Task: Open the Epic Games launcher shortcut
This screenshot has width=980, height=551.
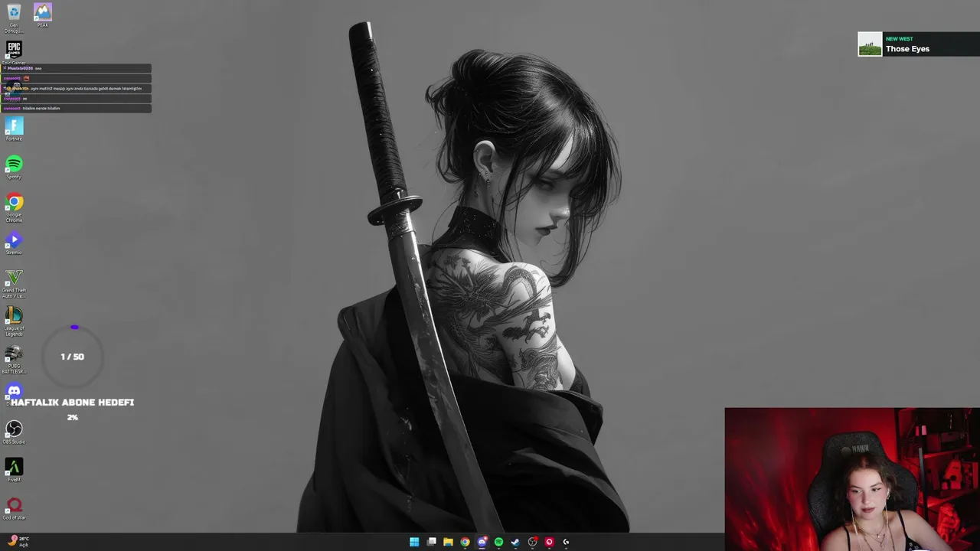Action: coord(14,53)
